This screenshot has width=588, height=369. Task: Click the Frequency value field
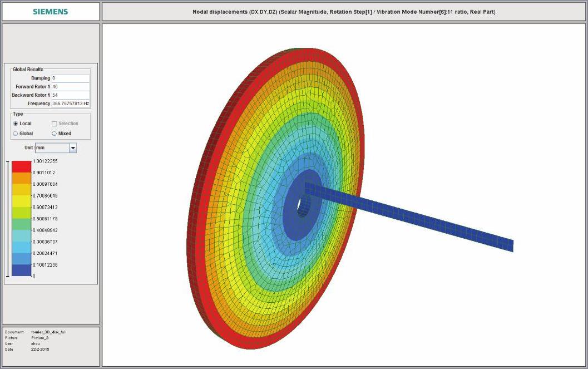point(70,104)
